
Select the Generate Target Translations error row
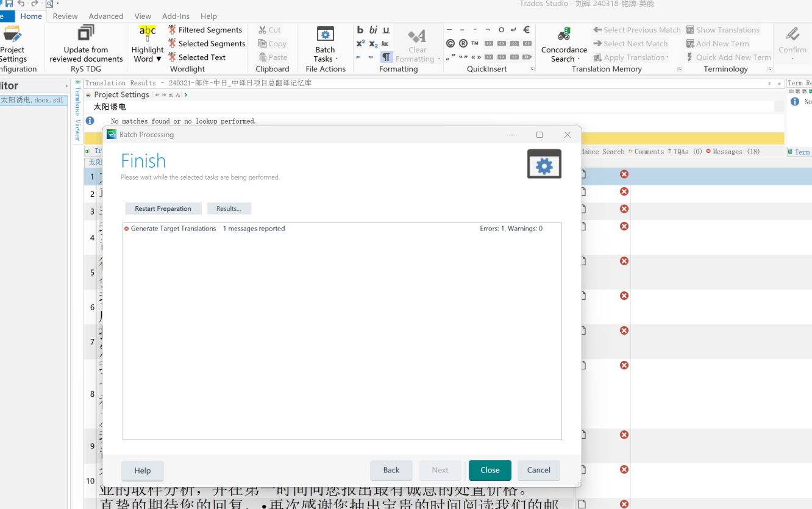coord(342,229)
